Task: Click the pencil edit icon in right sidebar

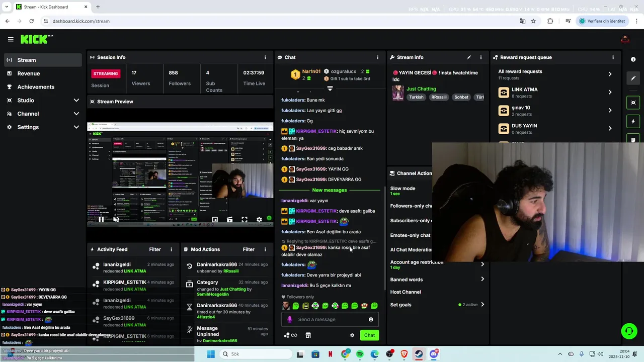Action: point(633,78)
